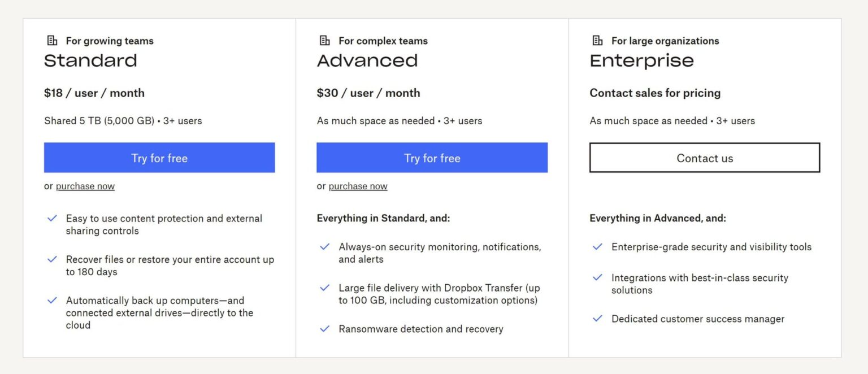Image resolution: width=868 pixels, height=374 pixels.
Task: Click the Contact us button
Action: coord(704,158)
